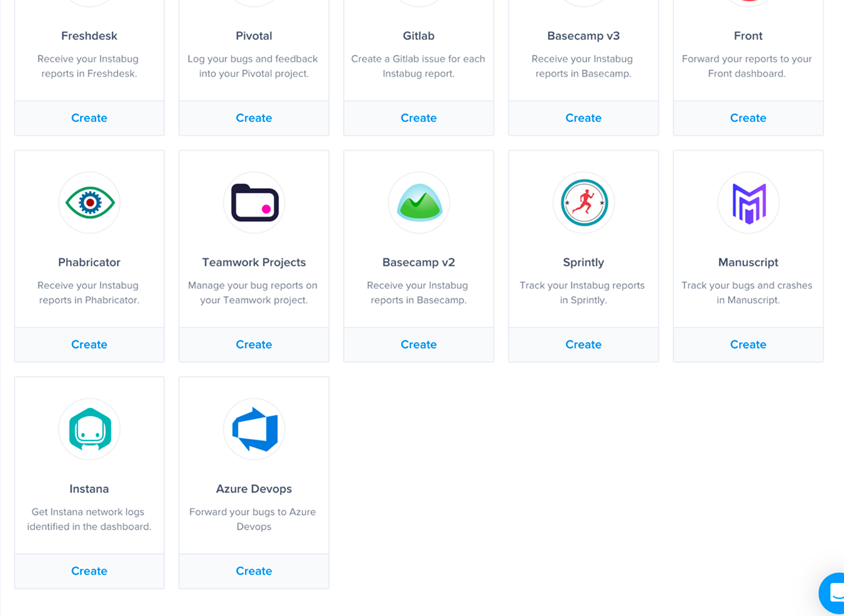844x616 pixels.
Task: Create a Sprintly integration
Action: [x=584, y=345]
